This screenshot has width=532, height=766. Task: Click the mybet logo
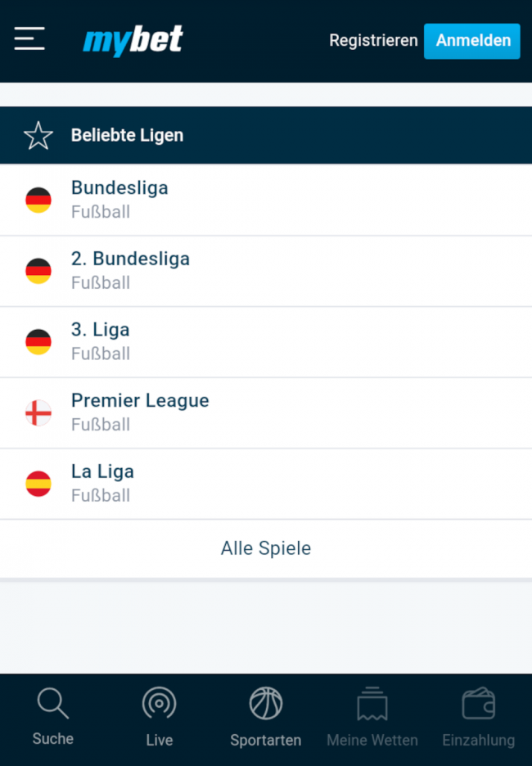coord(133,40)
